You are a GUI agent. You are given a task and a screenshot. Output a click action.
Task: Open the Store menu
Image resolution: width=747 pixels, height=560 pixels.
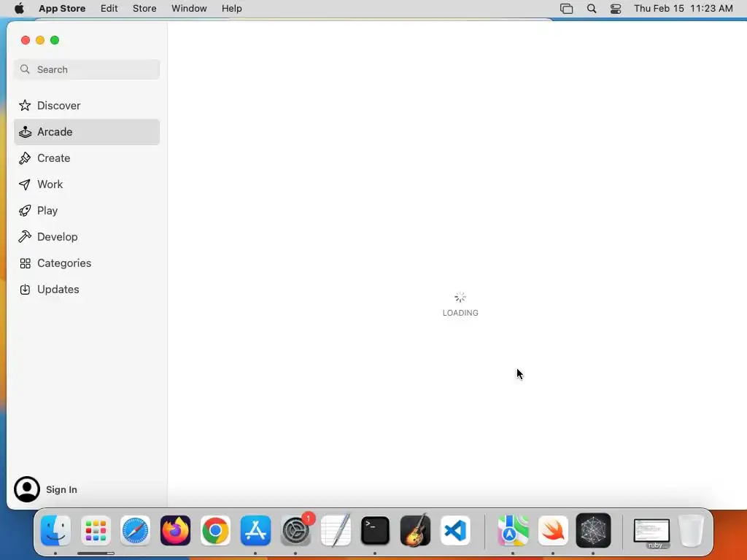[144, 9]
